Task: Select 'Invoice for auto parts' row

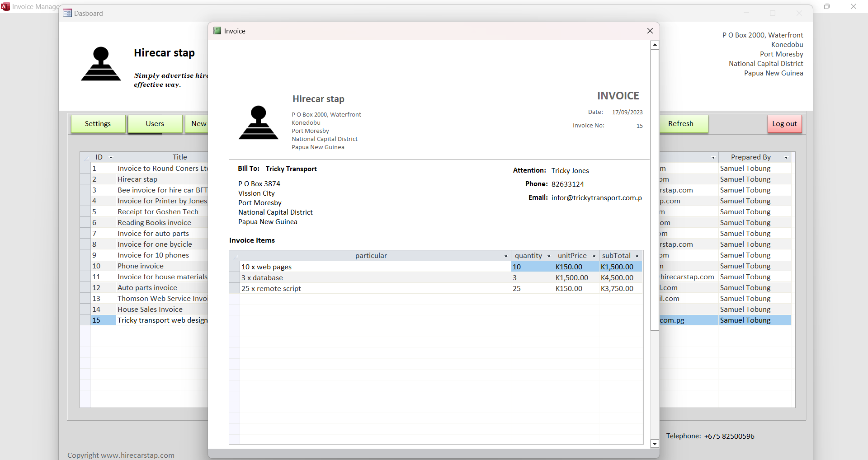Action: [162, 233]
